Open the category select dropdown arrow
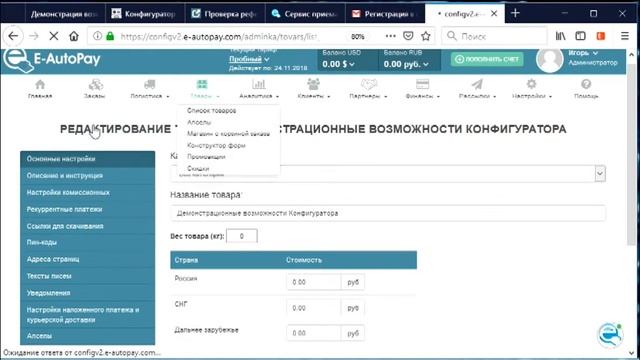640x360 pixels. coord(600,173)
